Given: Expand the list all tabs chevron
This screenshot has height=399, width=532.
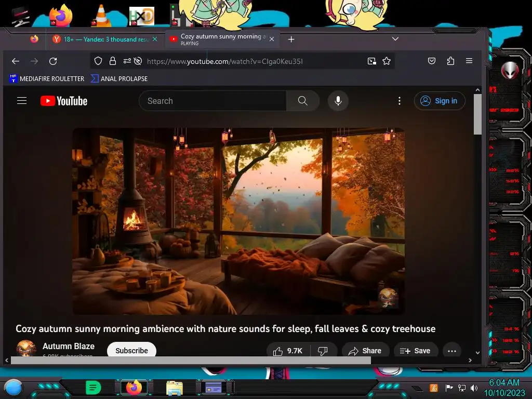Looking at the screenshot, I should click(395, 38).
